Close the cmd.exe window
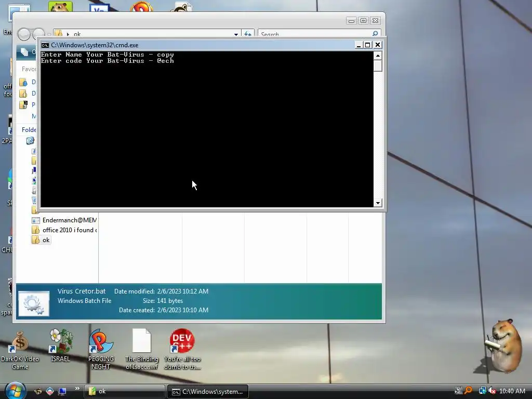 pos(378,45)
